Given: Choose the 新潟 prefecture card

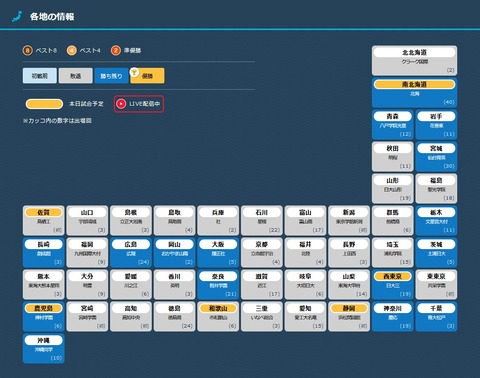Looking at the screenshot, I should coord(349,221).
